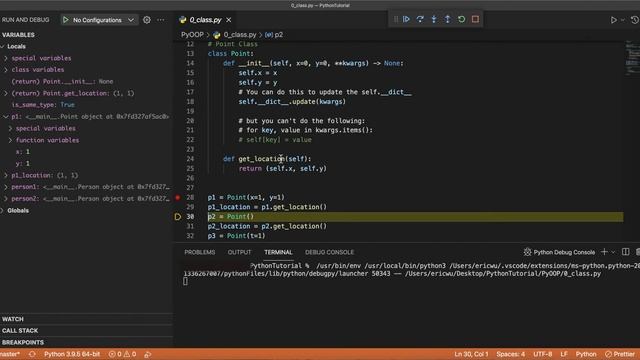Open the run button dropdown arrow

[623, 20]
